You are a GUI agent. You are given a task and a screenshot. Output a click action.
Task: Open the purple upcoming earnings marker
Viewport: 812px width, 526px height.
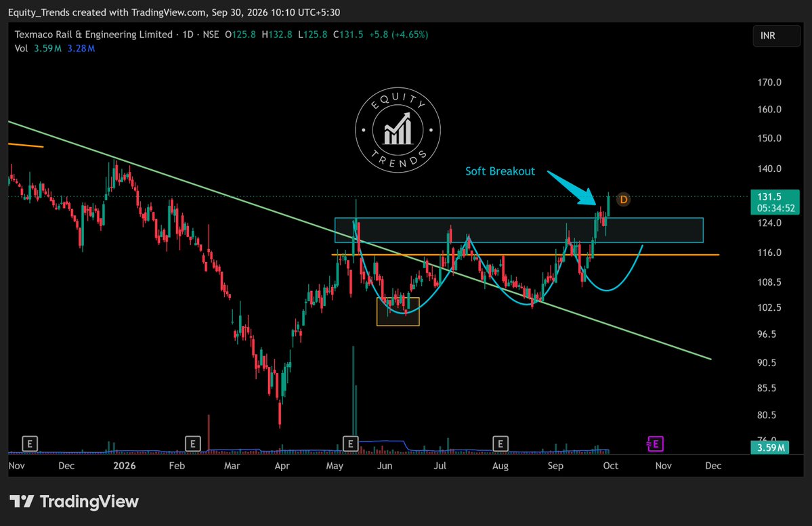pos(655,443)
